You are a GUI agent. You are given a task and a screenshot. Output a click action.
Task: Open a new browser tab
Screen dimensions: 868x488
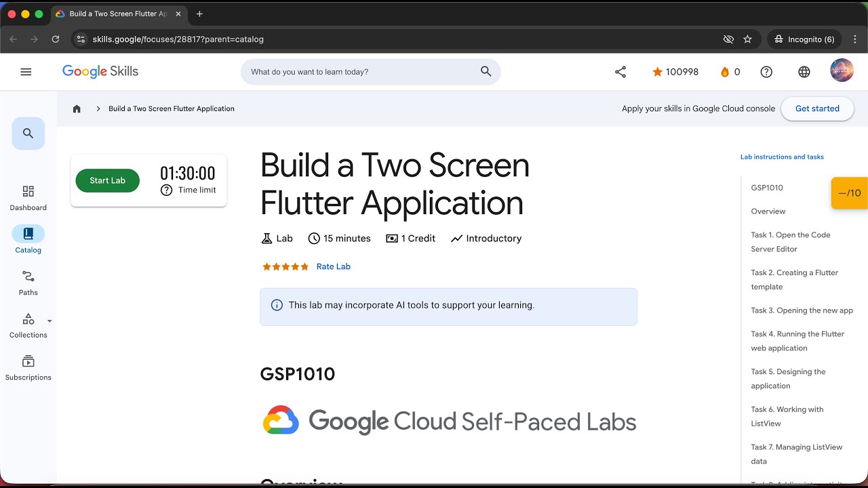[x=199, y=14]
